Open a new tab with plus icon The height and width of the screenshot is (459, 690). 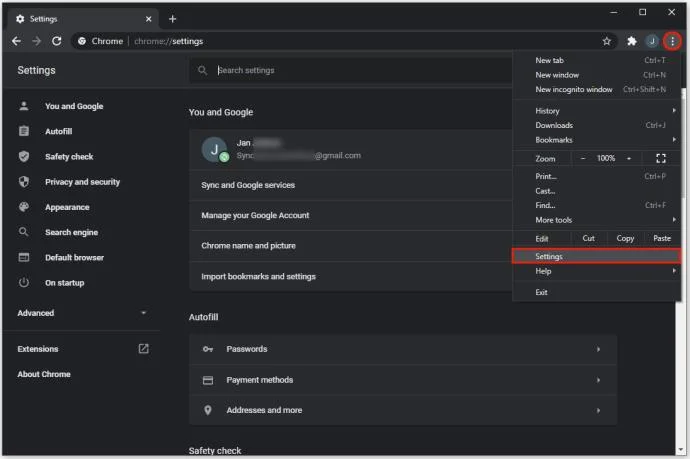click(172, 18)
